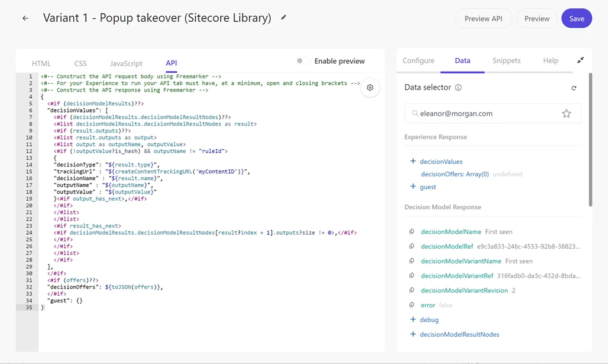Favorite eleanor@morgan.com with the star icon
Screen dimensions: 608x364
point(566,114)
